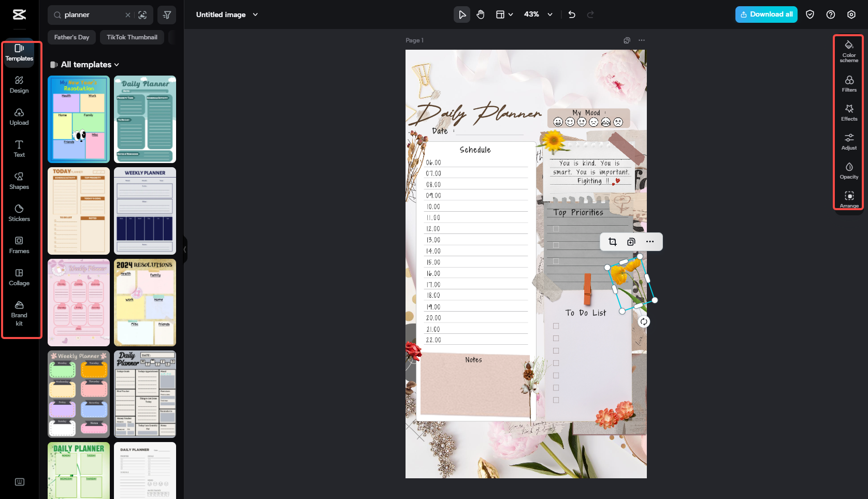The image size is (868, 499).
Task: Open the Upload panel
Action: pyautogui.click(x=19, y=116)
